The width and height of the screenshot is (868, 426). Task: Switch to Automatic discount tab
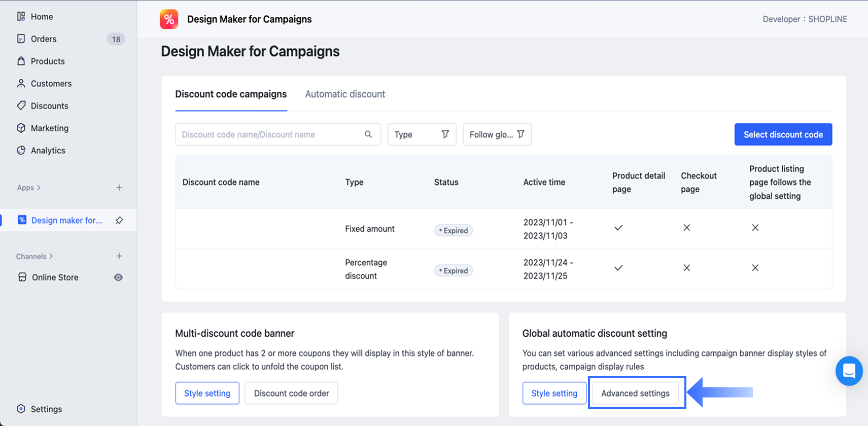pos(345,94)
